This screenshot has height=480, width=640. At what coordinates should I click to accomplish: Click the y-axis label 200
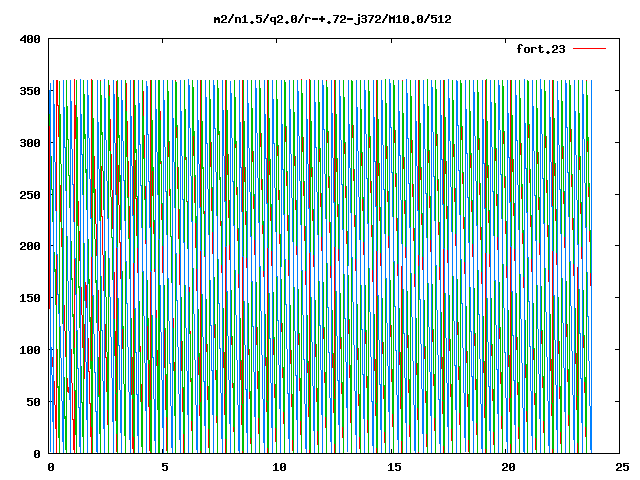[30, 246]
